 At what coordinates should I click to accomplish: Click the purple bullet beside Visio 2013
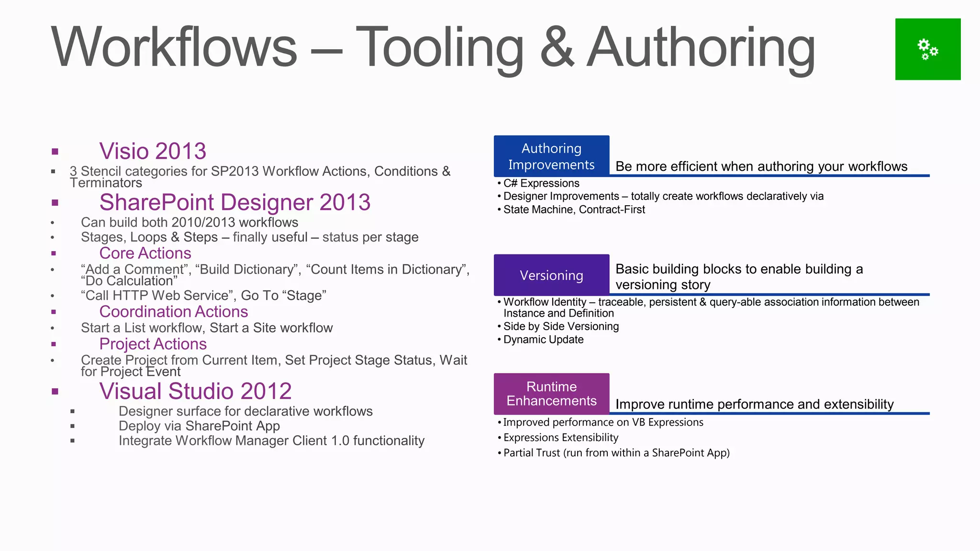point(55,152)
